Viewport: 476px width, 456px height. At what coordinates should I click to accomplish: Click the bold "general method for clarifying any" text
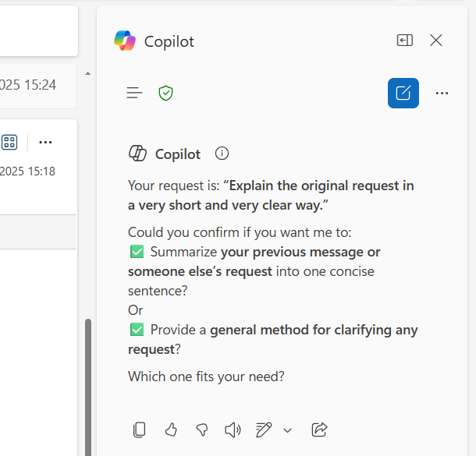[314, 330]
